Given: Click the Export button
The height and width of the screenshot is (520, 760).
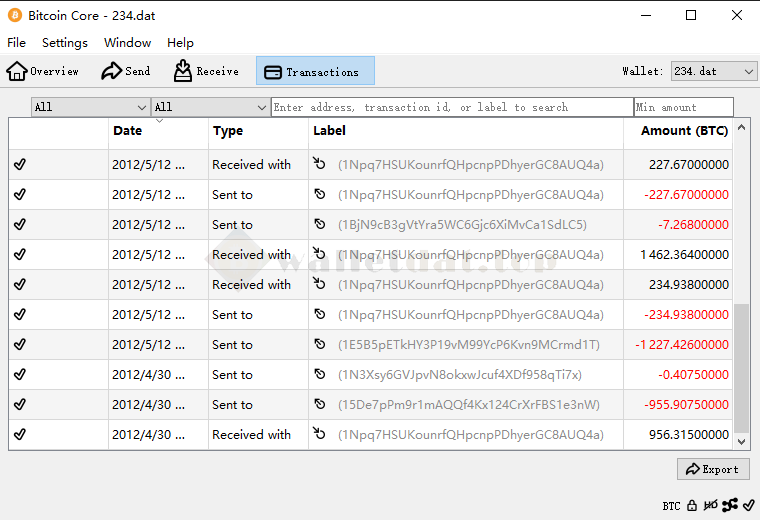Looking at the screenshot, I should pos(713,469).
